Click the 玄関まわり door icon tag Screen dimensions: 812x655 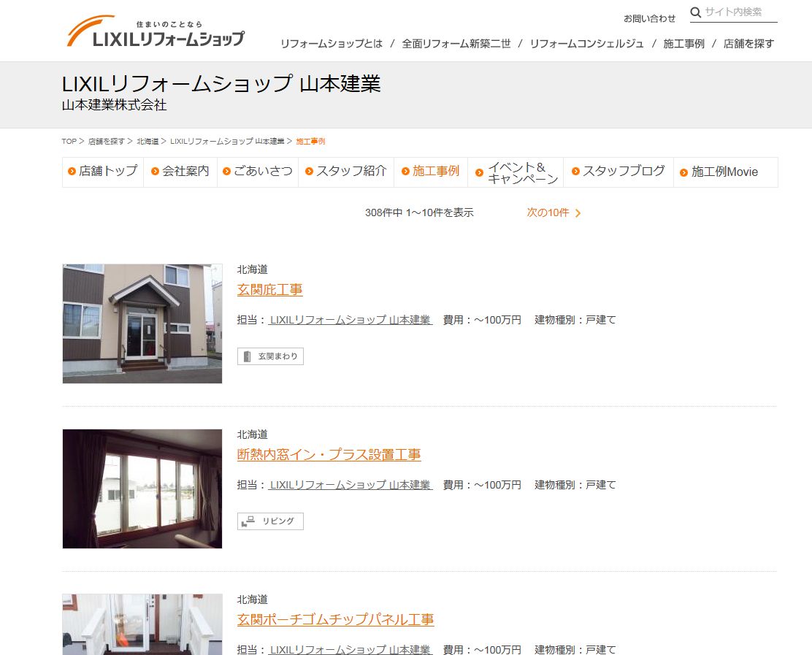[270, 356]
